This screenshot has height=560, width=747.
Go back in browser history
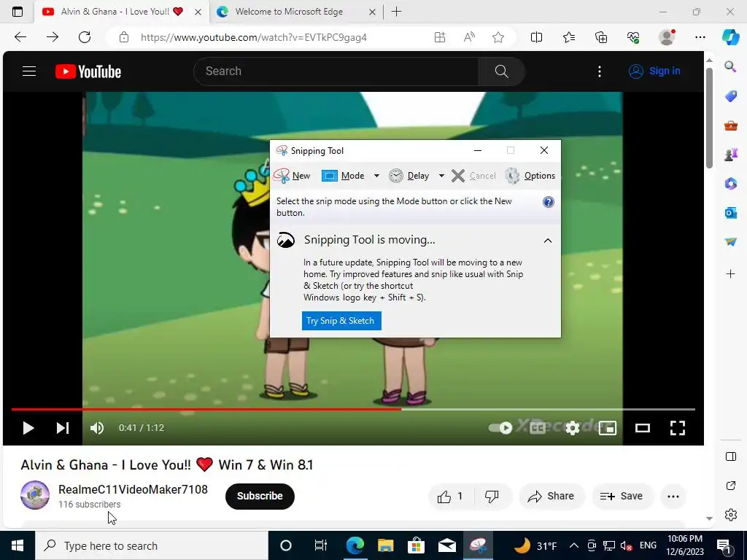pos(20,37)
